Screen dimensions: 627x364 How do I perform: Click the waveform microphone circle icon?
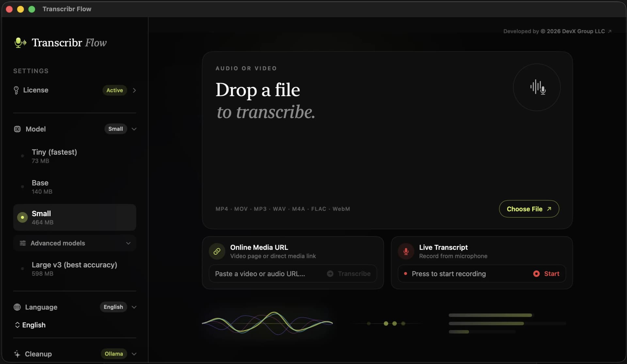(537, 87)
